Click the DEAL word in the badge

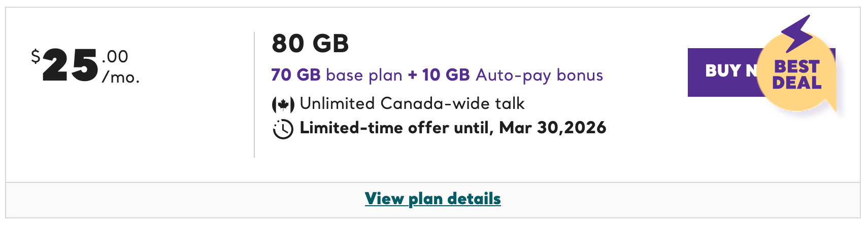point(796,83)
